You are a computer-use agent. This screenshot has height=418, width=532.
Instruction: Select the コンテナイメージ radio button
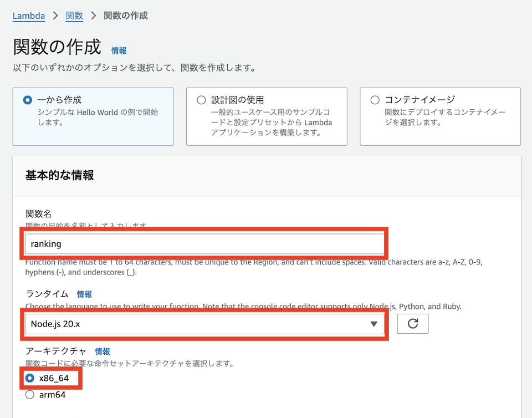(x=375, y=100)
